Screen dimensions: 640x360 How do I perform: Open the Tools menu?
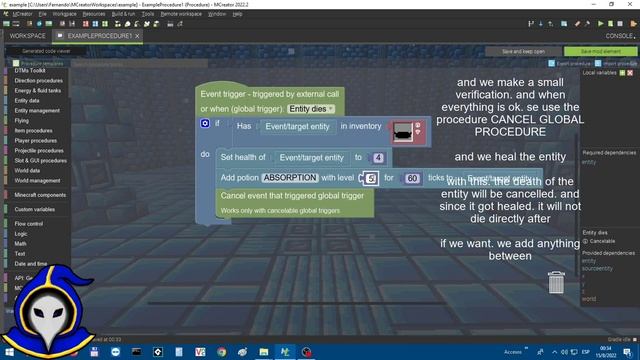tap(148, 14)
